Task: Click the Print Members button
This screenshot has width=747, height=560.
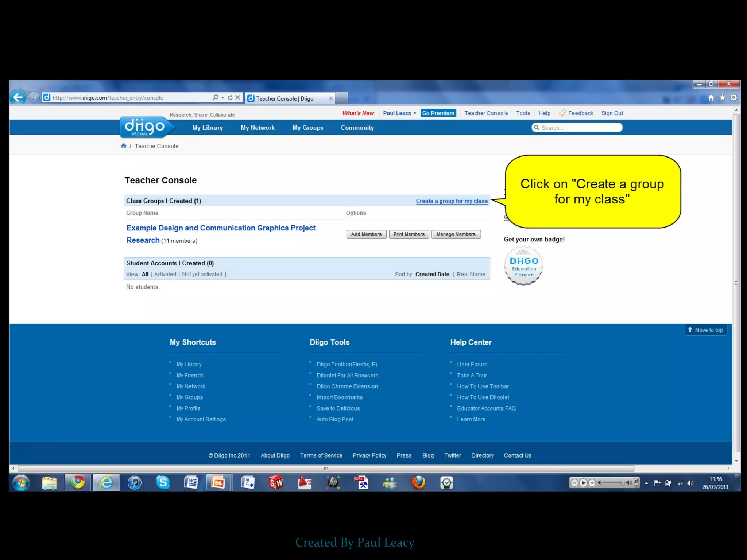Action: [409, 234]
